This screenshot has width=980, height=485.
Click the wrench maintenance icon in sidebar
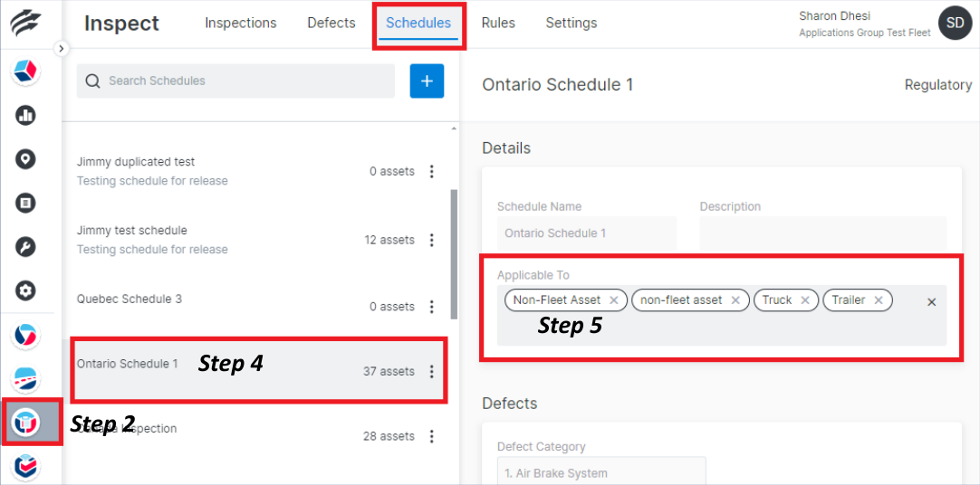[25, 247]
